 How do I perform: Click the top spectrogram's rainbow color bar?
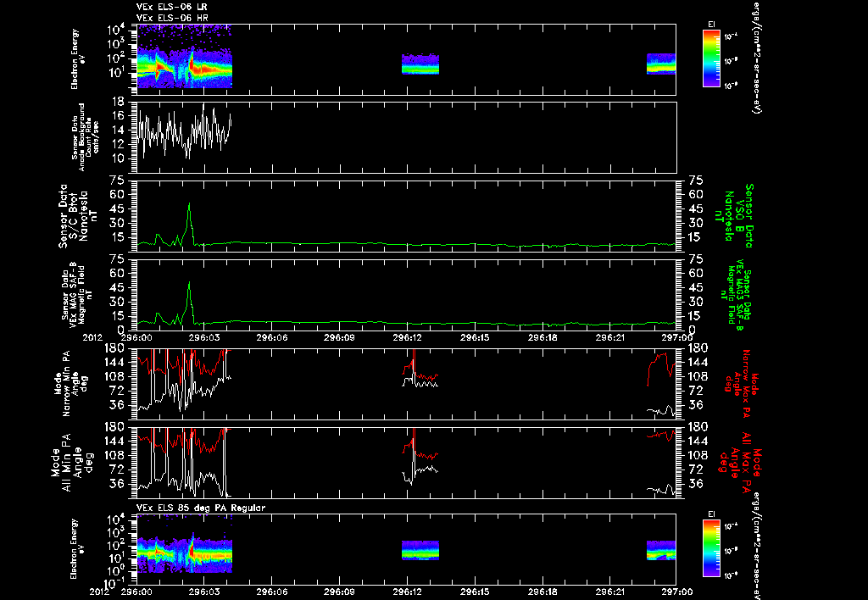tap(711, 58)
